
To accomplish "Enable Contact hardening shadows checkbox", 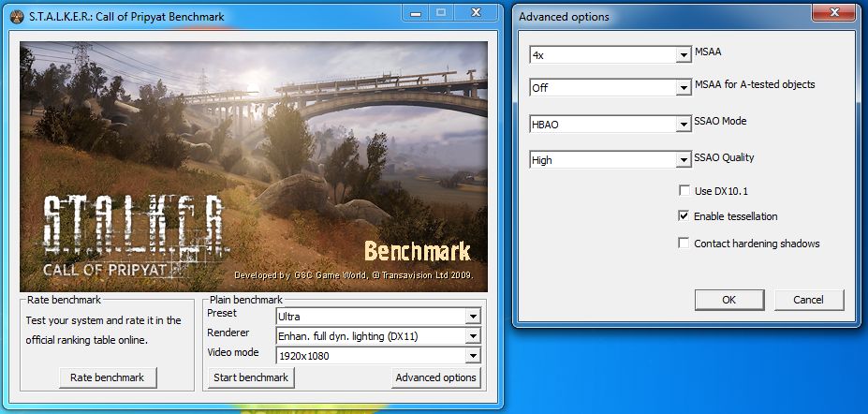I will pyautogui.click(x=684, y=244).
